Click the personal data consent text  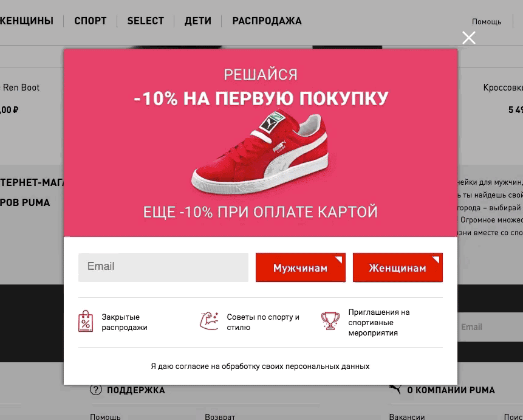(x=260, y=367)
